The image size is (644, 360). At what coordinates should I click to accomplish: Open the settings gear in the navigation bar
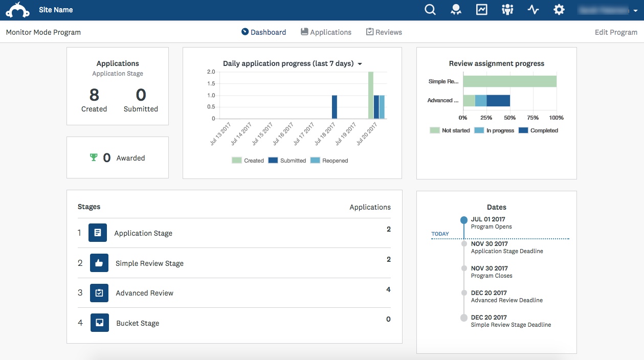click(559, 9)
